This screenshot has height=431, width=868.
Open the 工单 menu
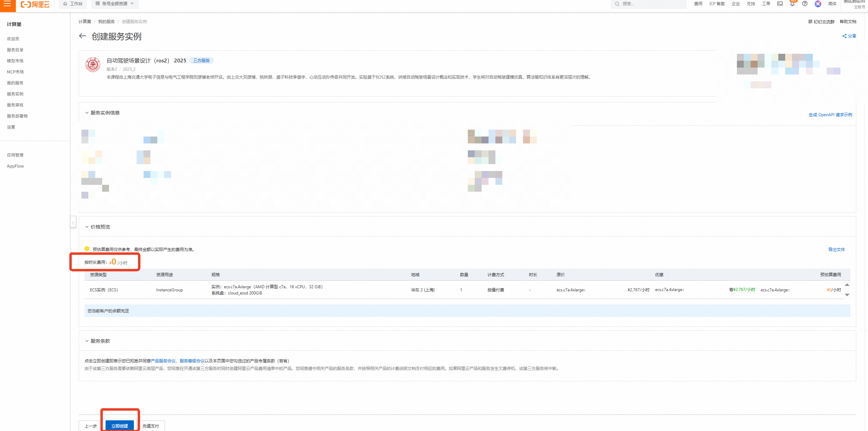766,4
